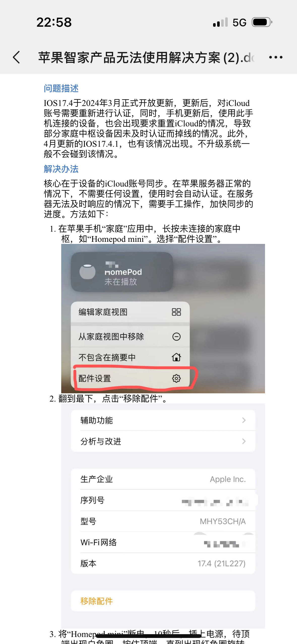Tap the 5G signal indicator in the status bar
Image resolution: width=297 pixels, height=644 pixels.
pyautogui.click(x=239, y=22)
